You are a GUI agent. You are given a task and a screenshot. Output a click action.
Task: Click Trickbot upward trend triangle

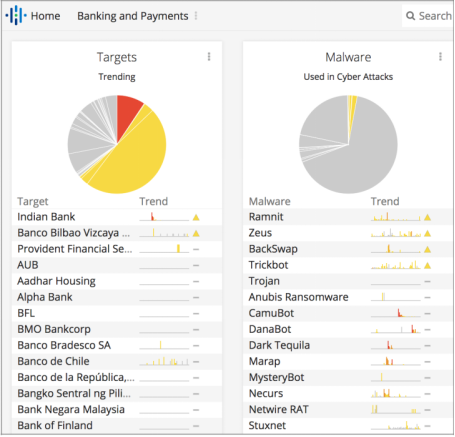pyautogui.click(x=428, y=266)
